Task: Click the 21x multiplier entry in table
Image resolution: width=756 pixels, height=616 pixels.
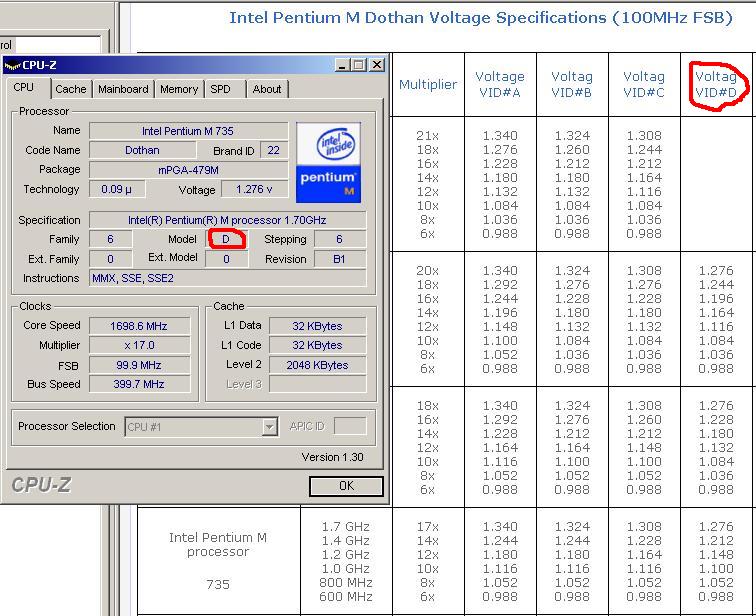Action: [428, 136]
